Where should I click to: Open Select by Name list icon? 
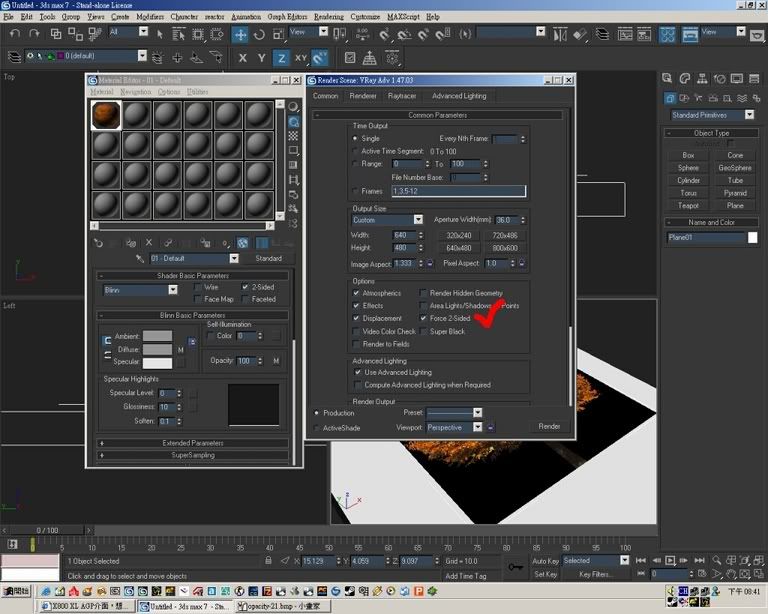178,34
